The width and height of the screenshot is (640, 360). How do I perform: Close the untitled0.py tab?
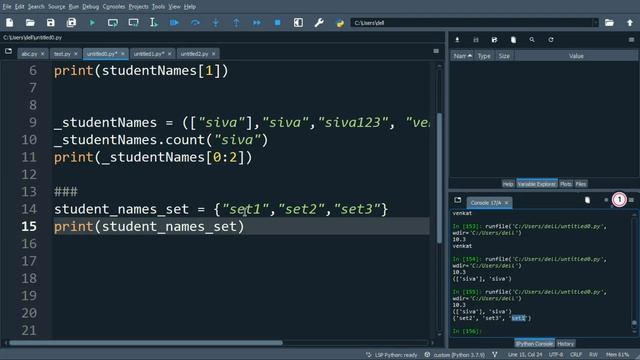pos(123,54)
